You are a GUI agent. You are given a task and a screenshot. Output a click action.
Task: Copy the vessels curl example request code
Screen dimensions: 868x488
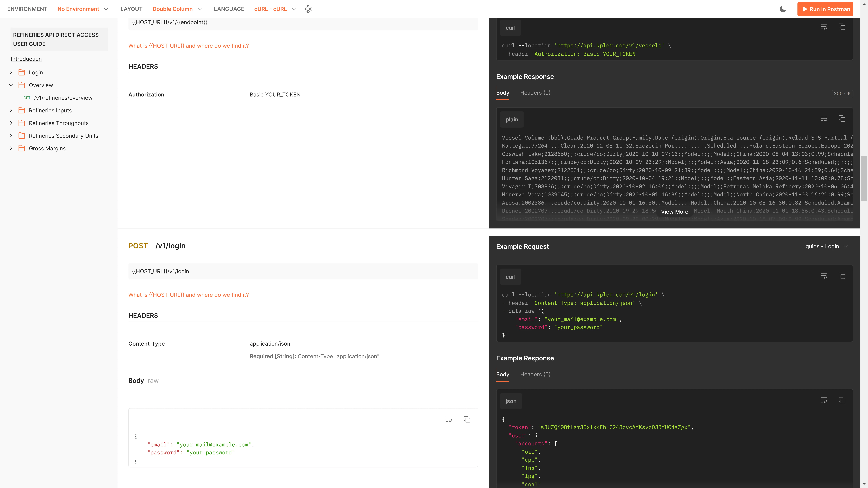click(842, 27)
